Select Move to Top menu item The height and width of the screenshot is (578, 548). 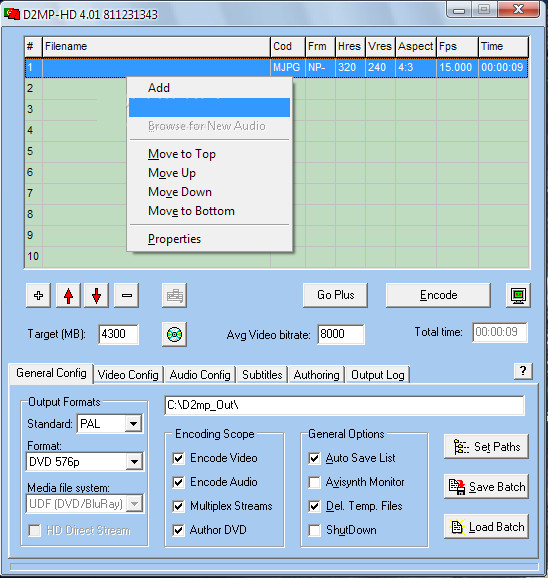click(x=209, y=154)
